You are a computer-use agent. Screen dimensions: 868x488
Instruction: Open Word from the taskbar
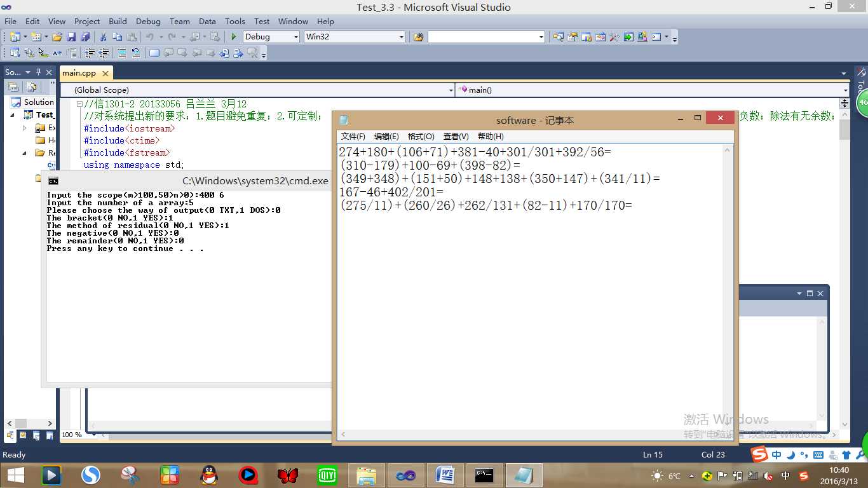[445, 475]
